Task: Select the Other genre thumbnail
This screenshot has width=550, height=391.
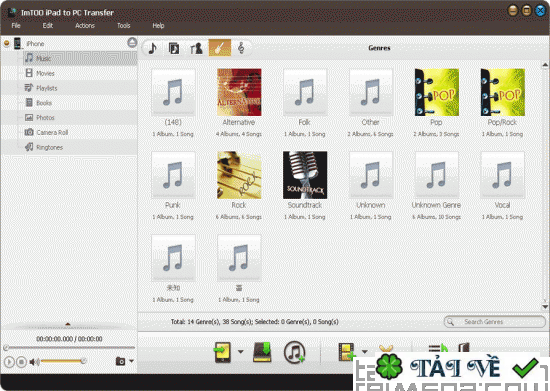Action: (x=371, y=92)
